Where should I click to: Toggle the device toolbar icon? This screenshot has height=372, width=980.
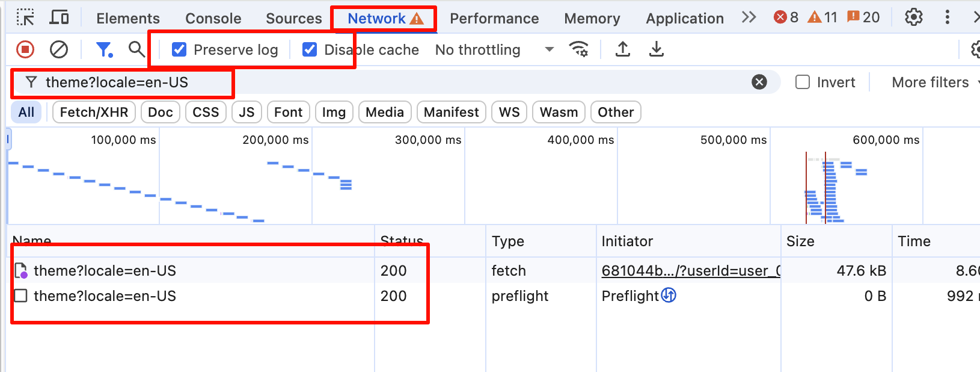[59, 18]
